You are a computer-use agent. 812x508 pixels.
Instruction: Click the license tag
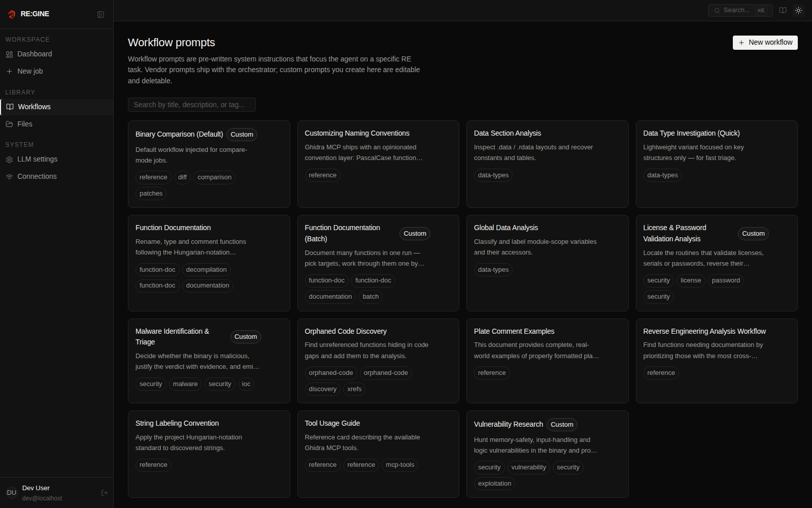pos(691,280)
